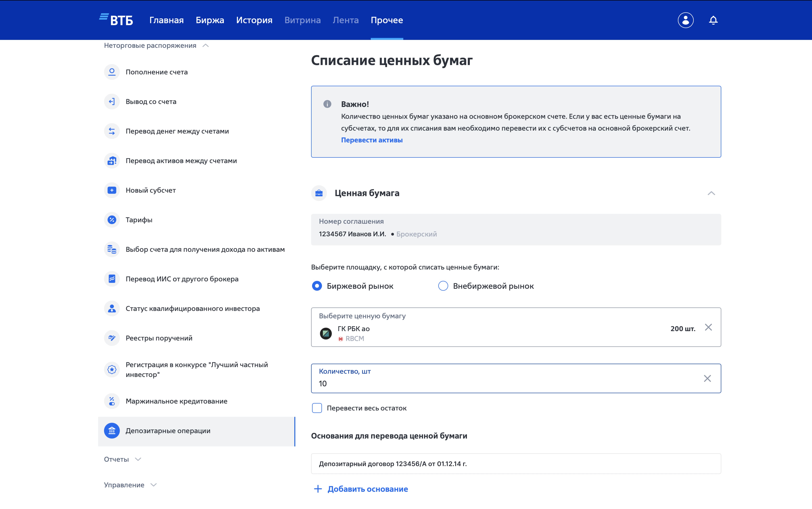Image resolution: width=812 pixels, height=509 pixels.
Task: Open Перевод ИИС от другого брокера
Action: [197, 279]
